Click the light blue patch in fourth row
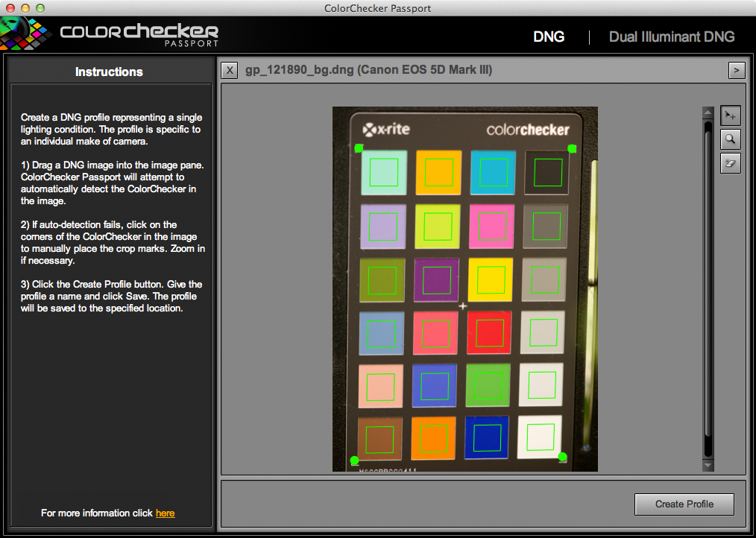The height and width of the screenshot is (538, 756). [x=382, y=333]
